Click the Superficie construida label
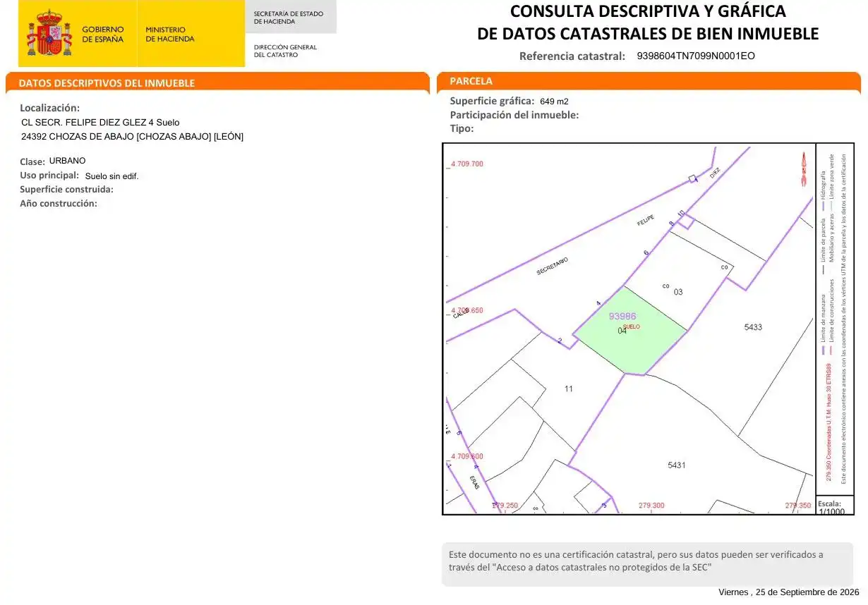 [66, 189]
